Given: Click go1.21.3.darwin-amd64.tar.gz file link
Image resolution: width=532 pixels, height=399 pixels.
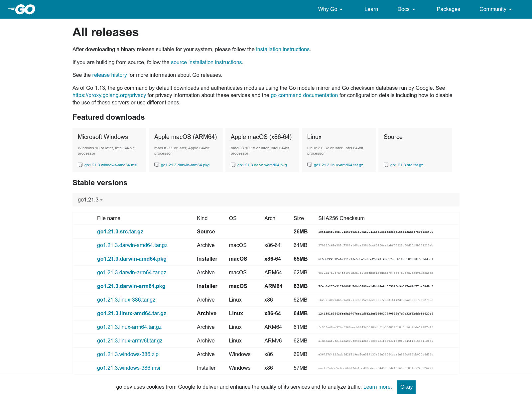Looking at the screenshot, I should coord(132,245).
